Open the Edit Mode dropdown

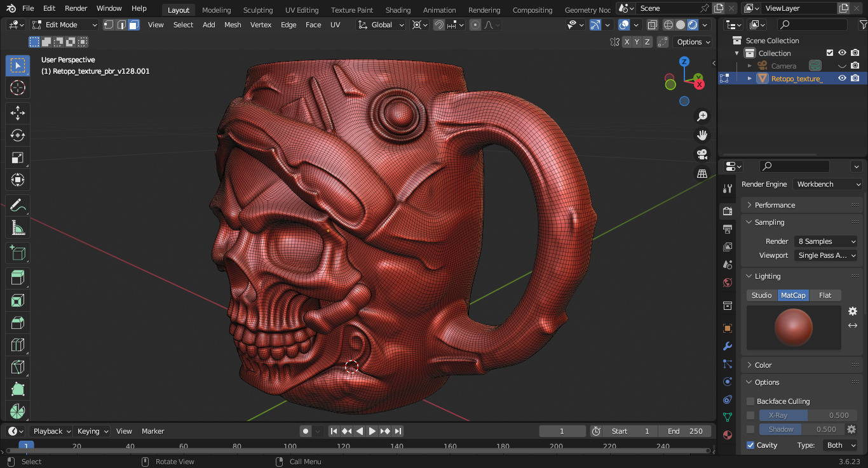65,25
